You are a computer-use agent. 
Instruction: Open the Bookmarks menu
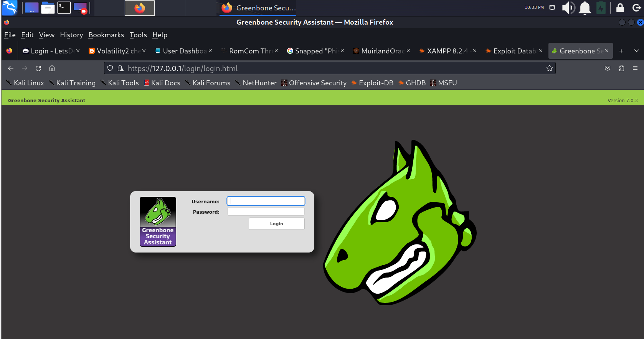106,35
